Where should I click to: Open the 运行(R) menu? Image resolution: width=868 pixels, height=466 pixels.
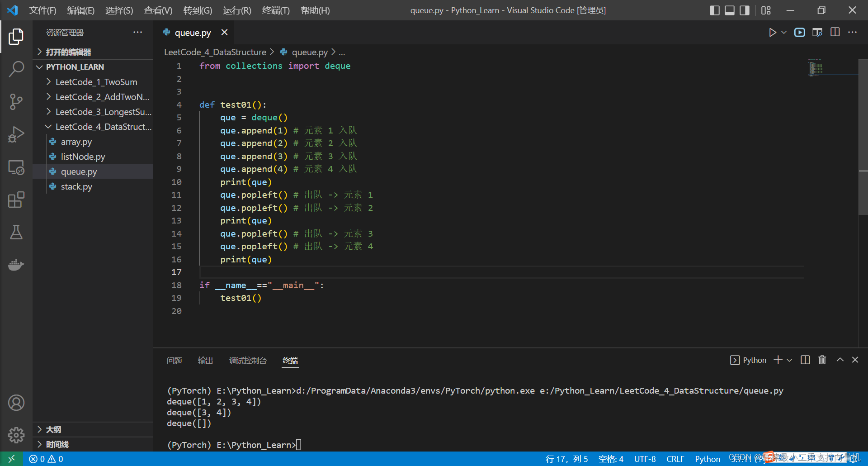(237, 10)
